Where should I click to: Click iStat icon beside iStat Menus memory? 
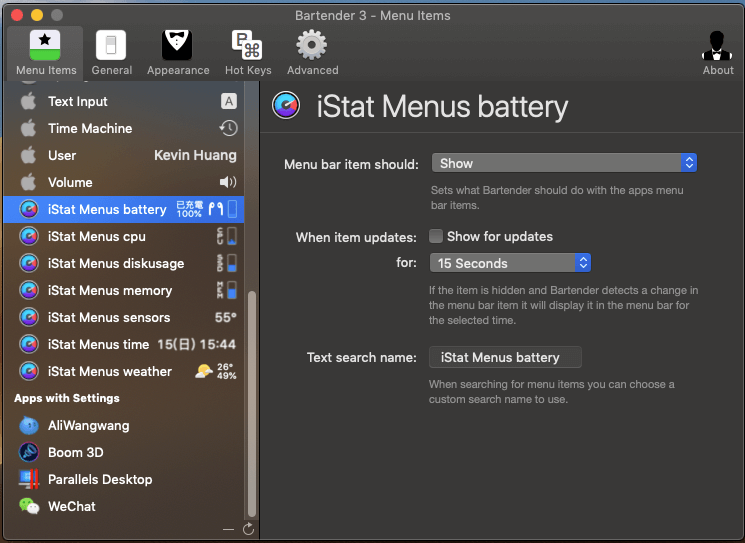(29, 290)
